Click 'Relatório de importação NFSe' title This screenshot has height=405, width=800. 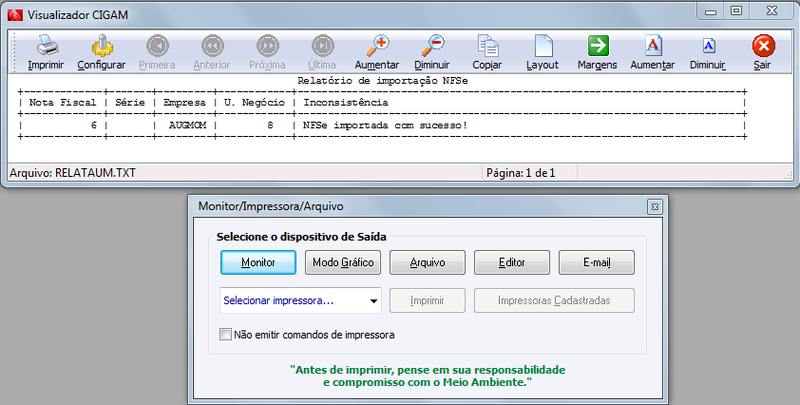383,81
